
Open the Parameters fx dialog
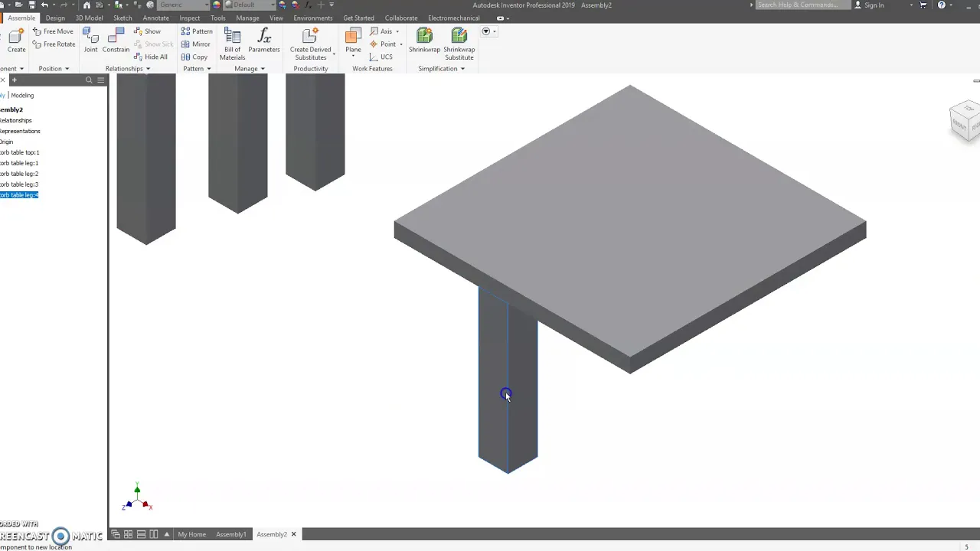click(x=264, y=41)
